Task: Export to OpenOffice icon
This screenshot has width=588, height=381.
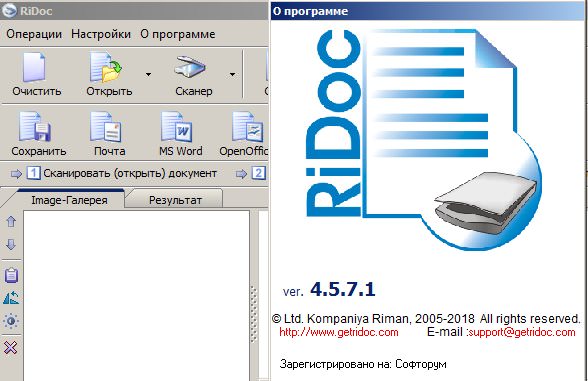Action: (248, 127)
